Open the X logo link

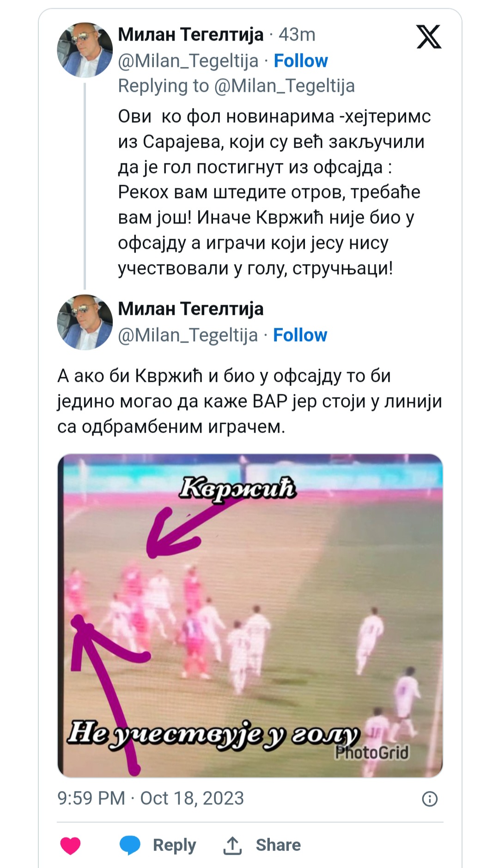[x=429, y=37]
